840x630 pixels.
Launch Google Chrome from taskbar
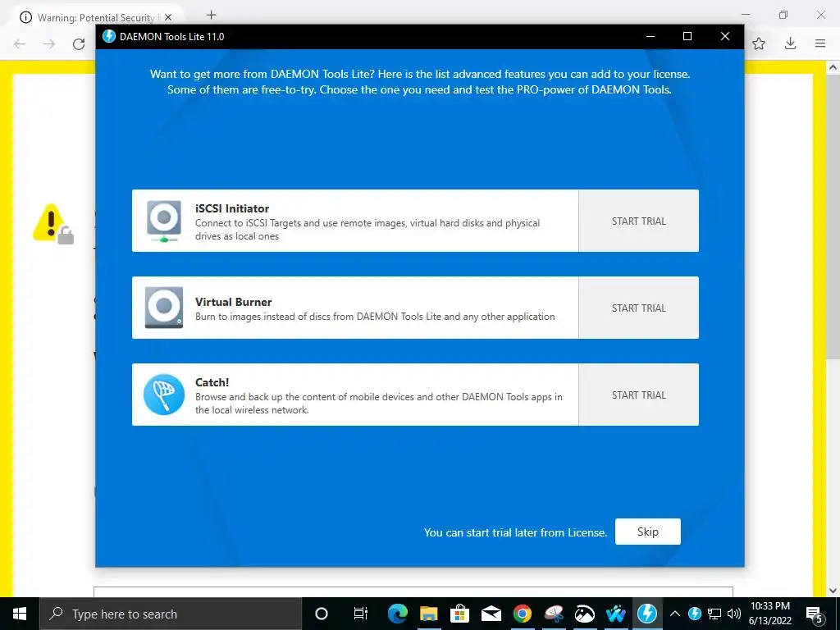point(523,614)
